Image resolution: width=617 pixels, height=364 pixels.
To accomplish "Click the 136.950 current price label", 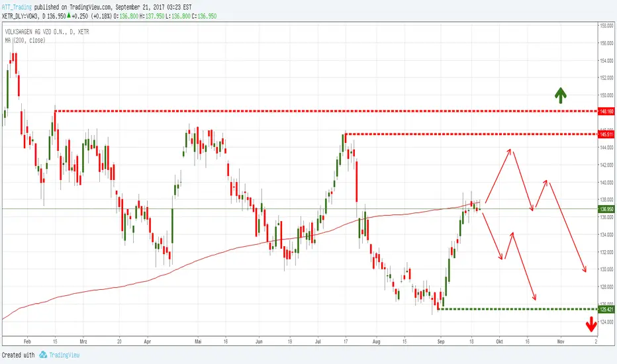I will click(606, 209).
